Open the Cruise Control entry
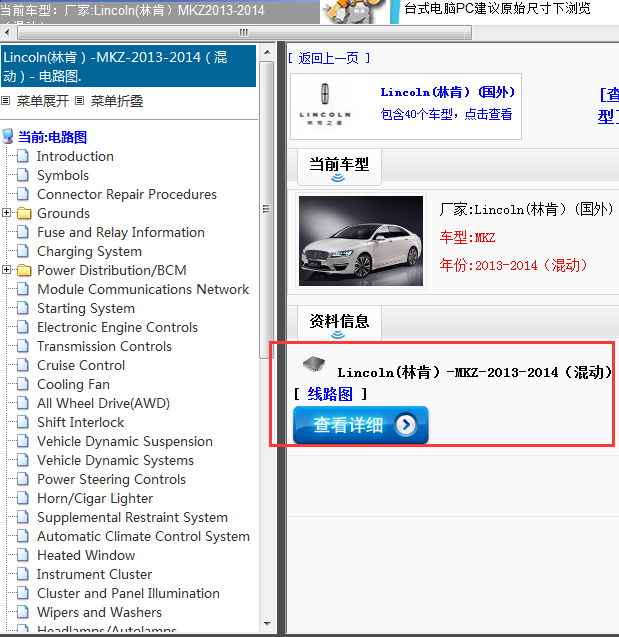Screen dimensions: 619x637 [x=81, y=365]
